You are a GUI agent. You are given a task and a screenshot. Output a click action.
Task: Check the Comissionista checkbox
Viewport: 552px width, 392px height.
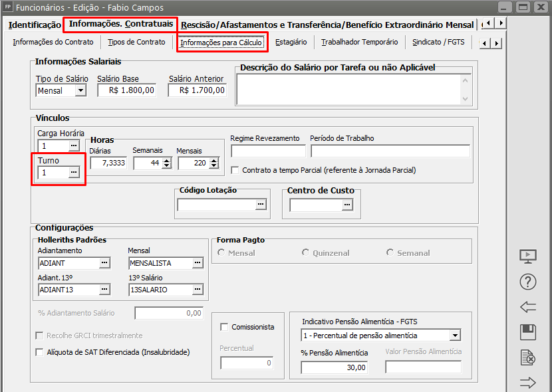point(224,326)
